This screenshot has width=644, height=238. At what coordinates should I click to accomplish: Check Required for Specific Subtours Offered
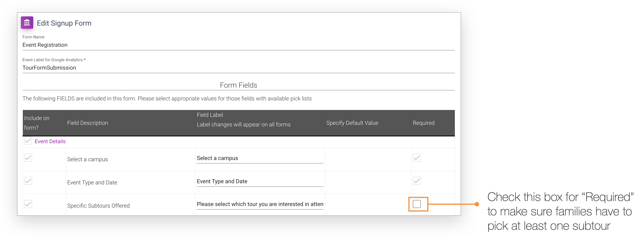(417, 204)
